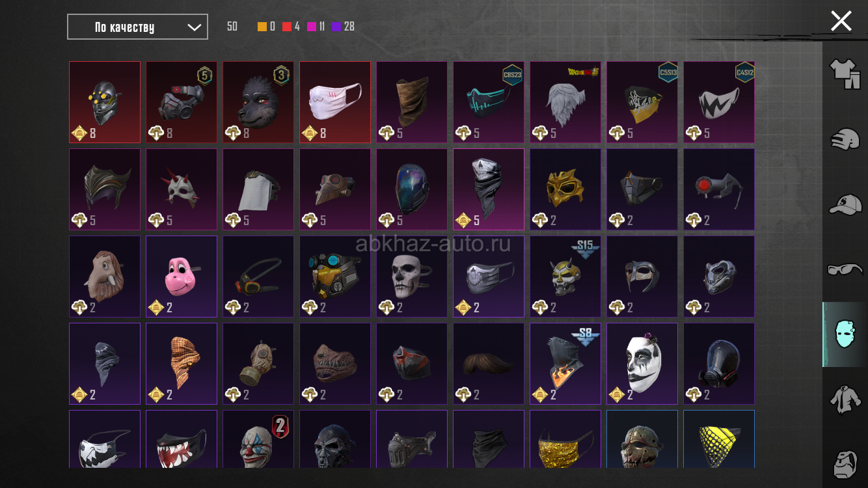
Task: Open the outfit set category icon
Action: click(x=845, y=74)
